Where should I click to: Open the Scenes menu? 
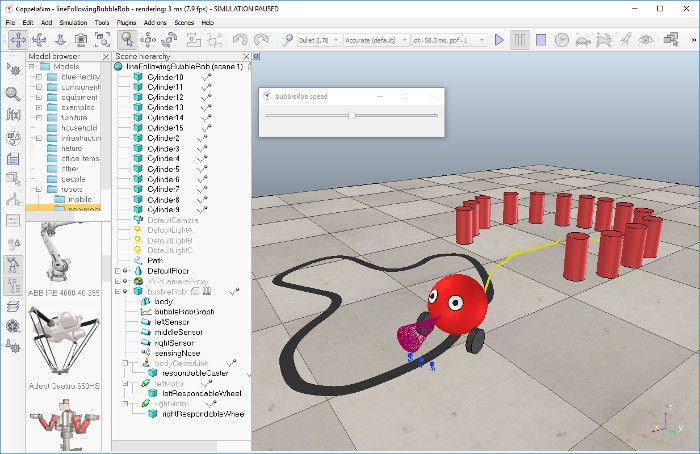click(184, 22)
